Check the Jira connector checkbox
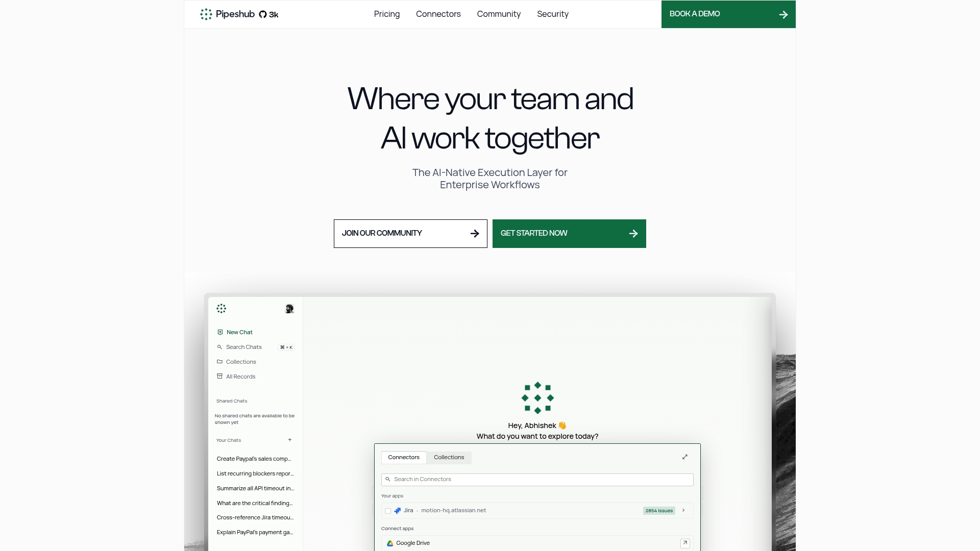980x551 pixels. (388, 511)
